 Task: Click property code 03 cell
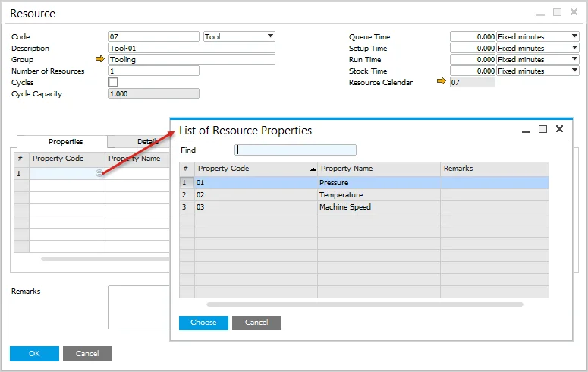(x=256, y=206)
